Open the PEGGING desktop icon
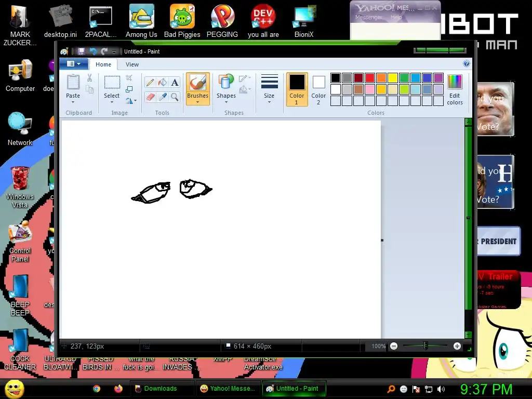This screenshot has height=399, width=532. pos(222,21)
